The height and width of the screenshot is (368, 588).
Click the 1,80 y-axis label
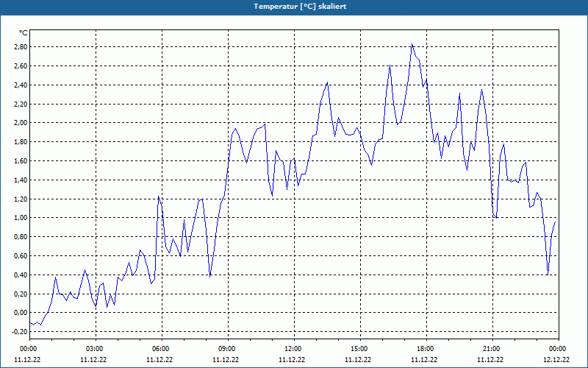tap(21, 142)
